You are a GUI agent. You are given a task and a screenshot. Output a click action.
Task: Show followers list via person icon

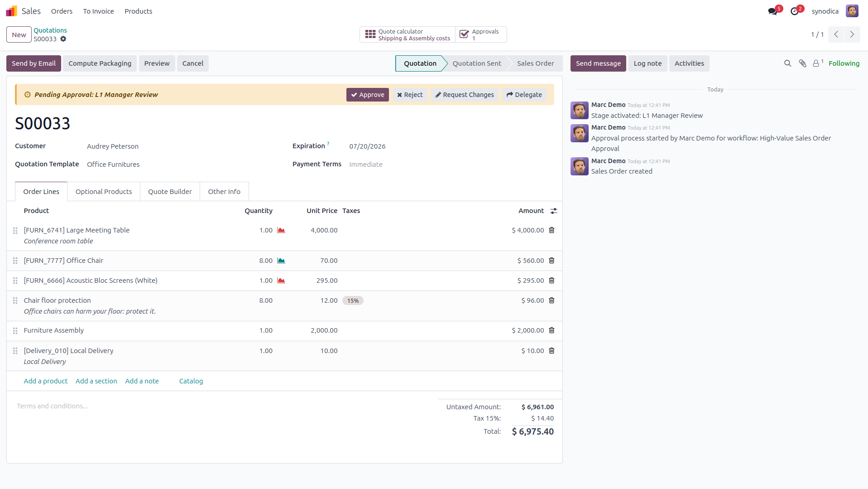[816, 63]
